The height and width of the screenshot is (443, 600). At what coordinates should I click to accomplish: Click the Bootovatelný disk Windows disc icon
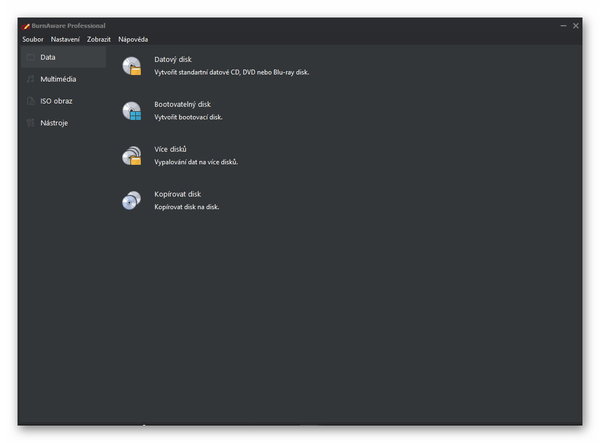point(131,111)
